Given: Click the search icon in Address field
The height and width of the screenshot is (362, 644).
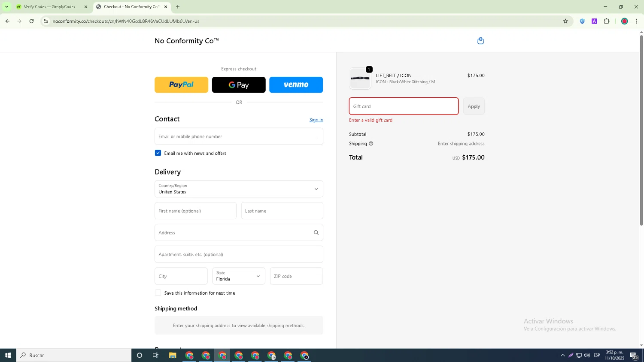Looking at the screenshot, I should tap(316, 232).
